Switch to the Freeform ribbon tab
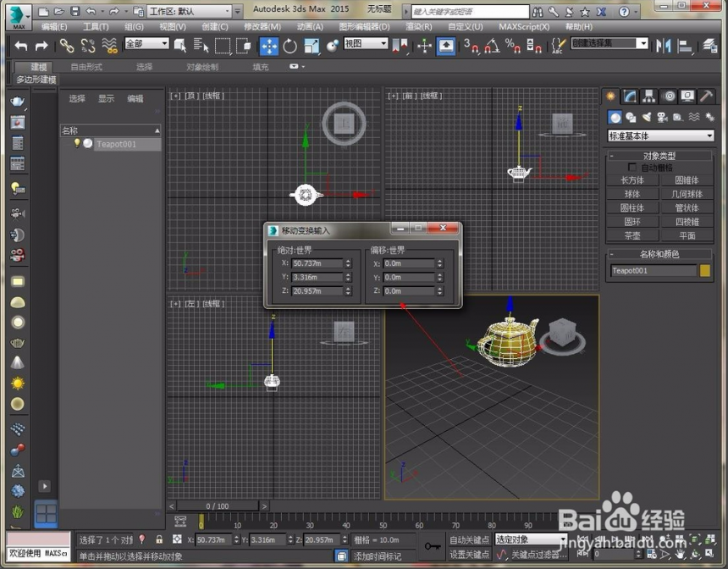This screenshot has height=569, width=728. tap(86, 67)
